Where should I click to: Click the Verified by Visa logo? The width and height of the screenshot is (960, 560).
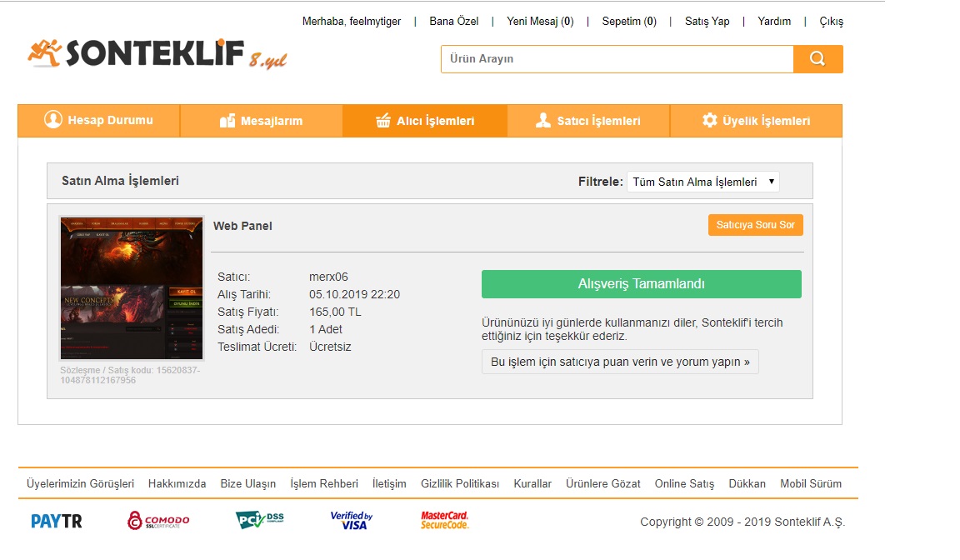tap(351, 520)
